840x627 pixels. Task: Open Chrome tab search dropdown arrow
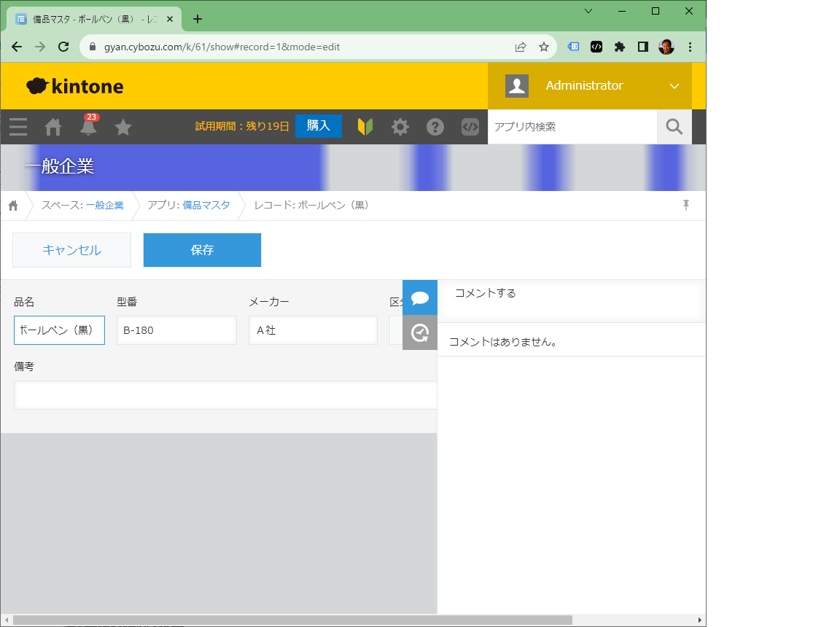[x=588, y=11]
